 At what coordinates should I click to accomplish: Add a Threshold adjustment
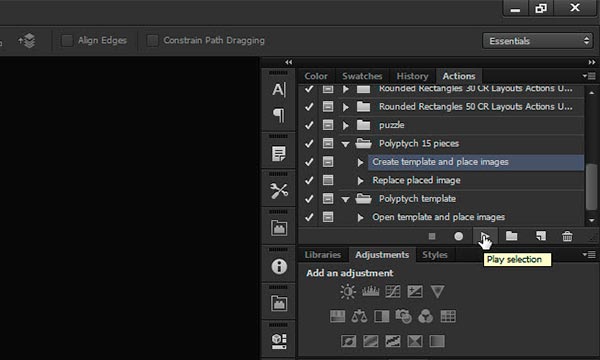[x=393, y=341]
